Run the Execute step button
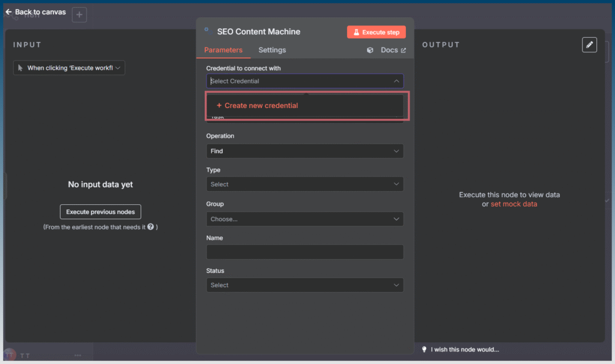 376,32
